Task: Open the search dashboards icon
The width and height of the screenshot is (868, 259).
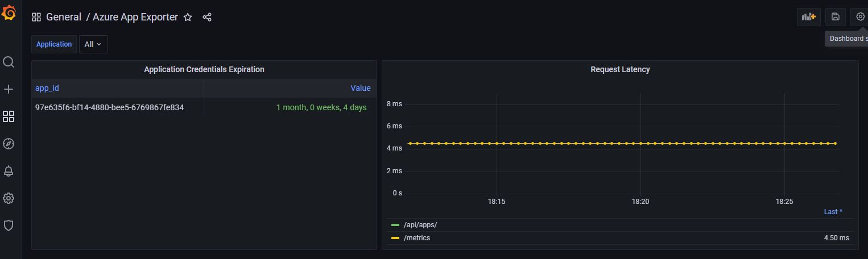Action: pos(9,62)
